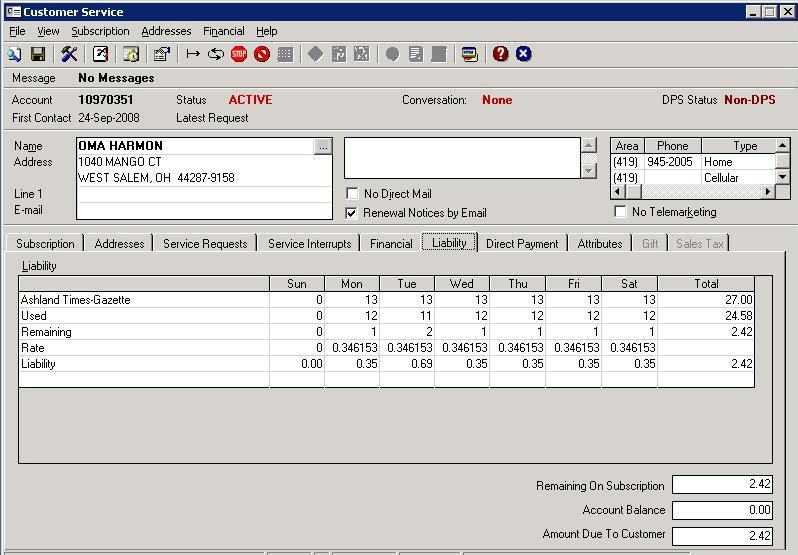Screen dimensions: 798x555
Task: Open the Financial menu in the menu bar
Action: tap(223, 31)
